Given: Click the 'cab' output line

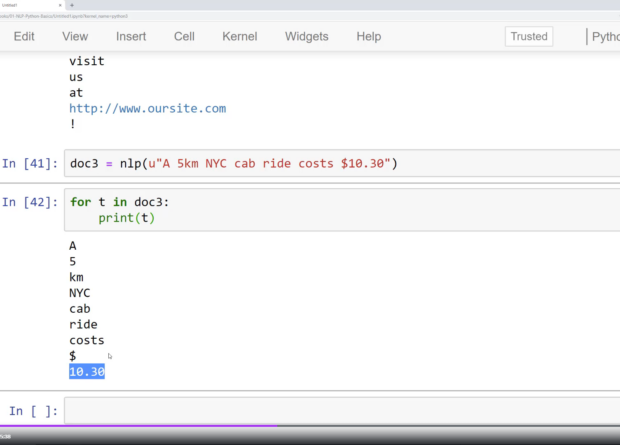Looking at the screenshot, I should coord(79,309).
